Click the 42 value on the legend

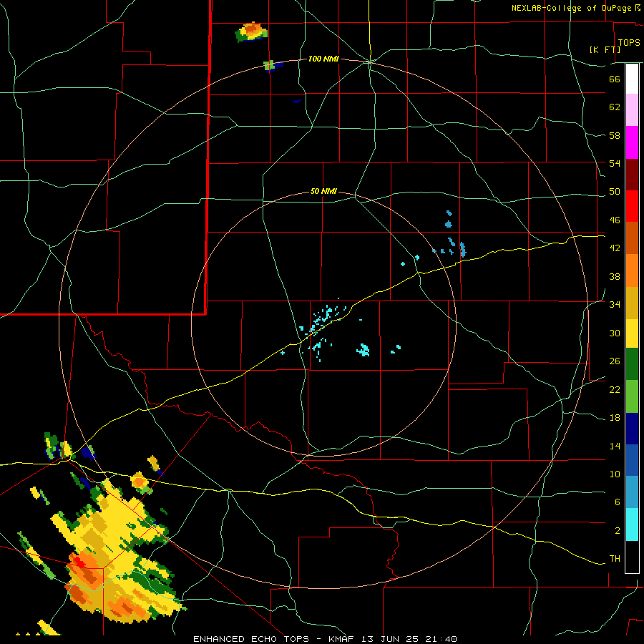[615, 248]
